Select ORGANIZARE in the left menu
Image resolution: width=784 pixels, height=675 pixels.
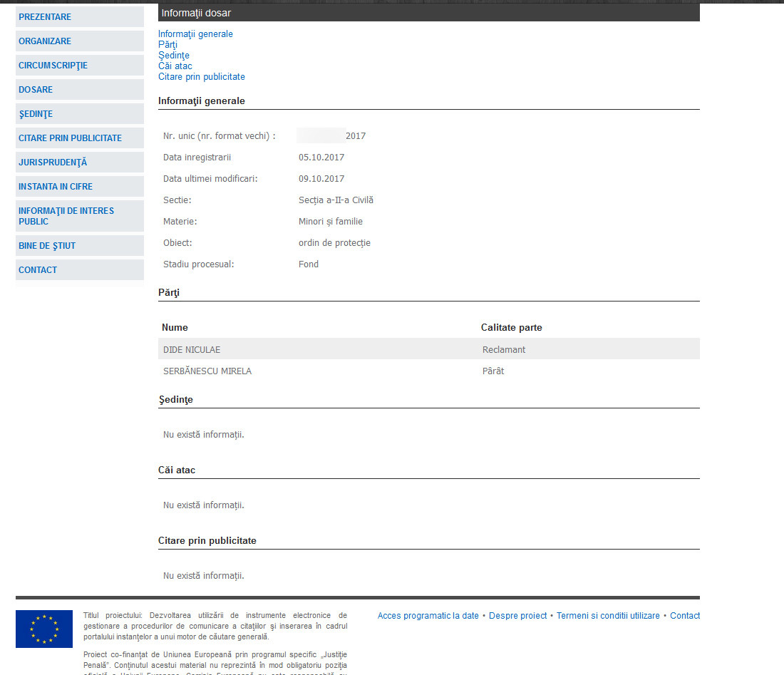coord(45,41)
